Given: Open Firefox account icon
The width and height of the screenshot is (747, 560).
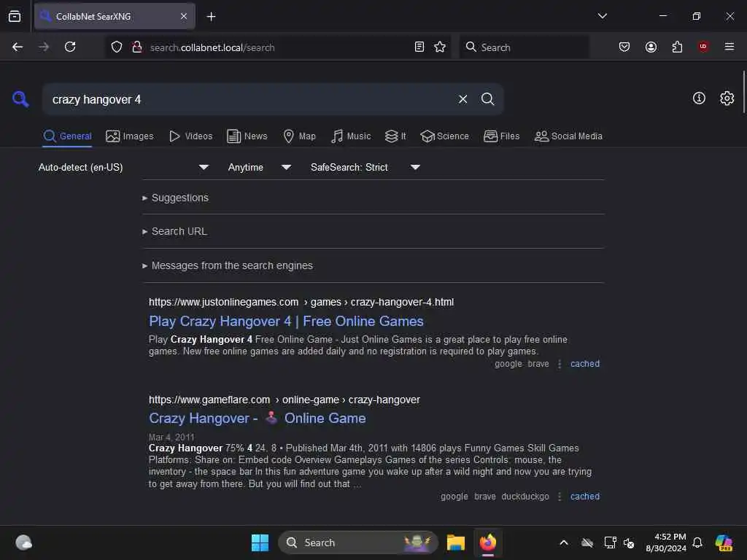Looking at the screenshot, I should tap(651, 47).
